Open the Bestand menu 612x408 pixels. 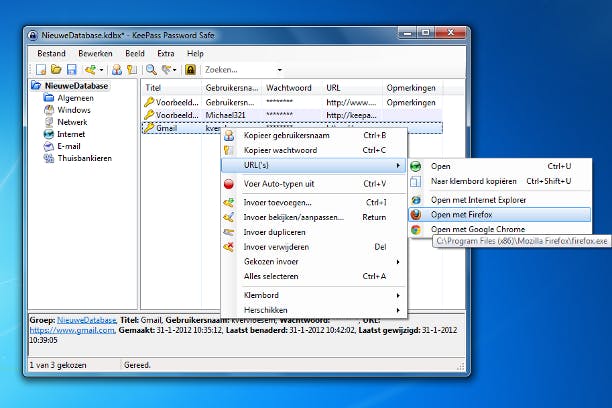click(x=51, y=53)
